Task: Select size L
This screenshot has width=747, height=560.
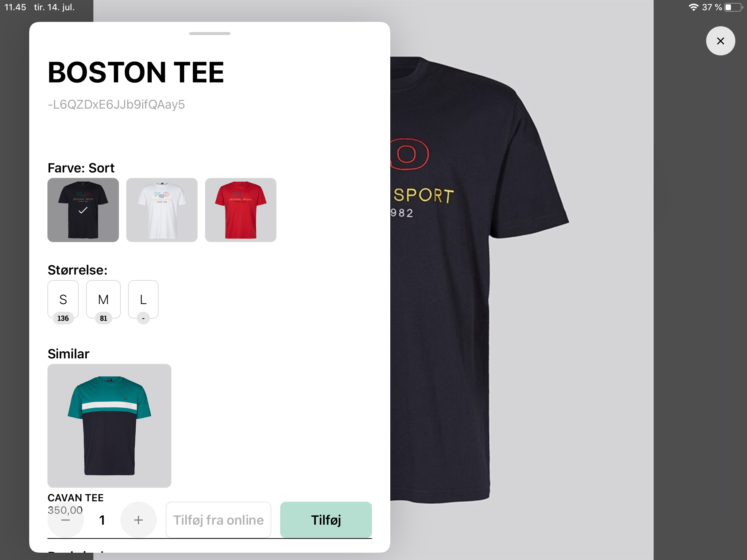Action: click(x=143, y=299)
